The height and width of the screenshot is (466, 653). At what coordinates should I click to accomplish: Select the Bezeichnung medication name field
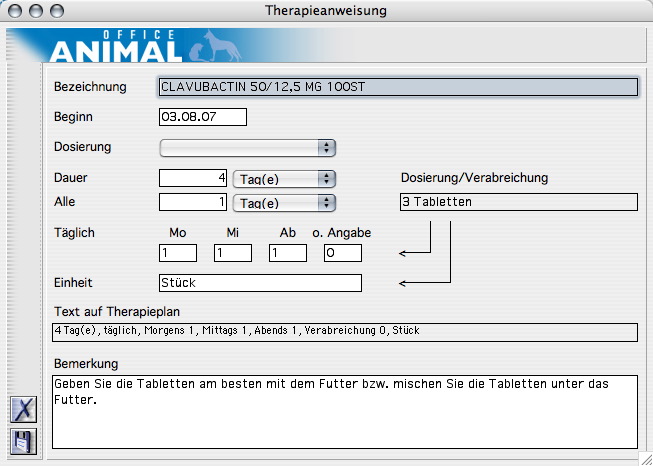397,87
